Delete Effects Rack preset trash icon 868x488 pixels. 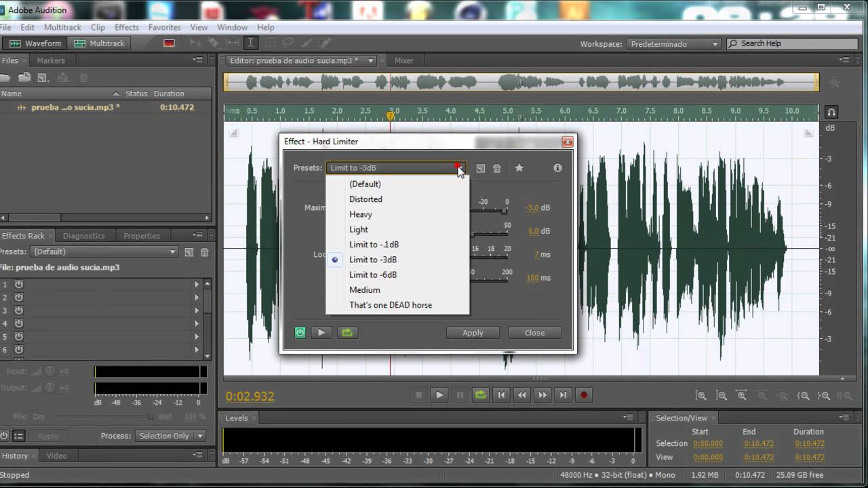[205, 252]
